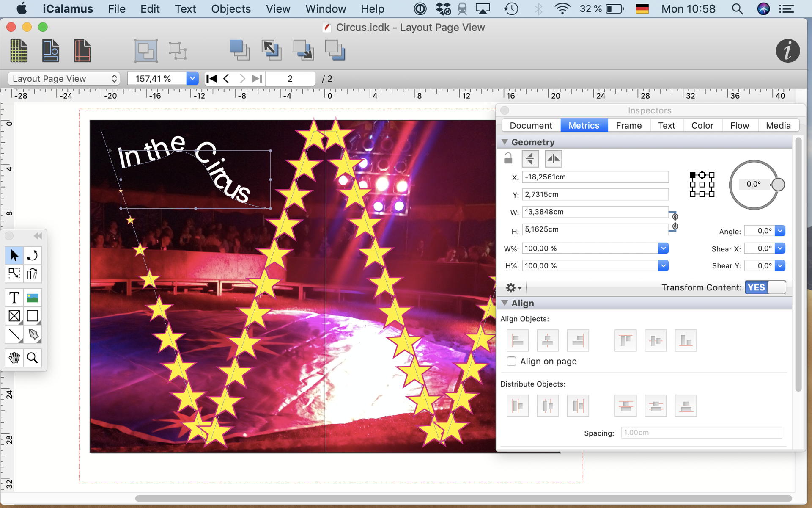Switch to the Media inspector tab
Image resolution: width=812 pixels, height=508 pixels.
point(778,125)
